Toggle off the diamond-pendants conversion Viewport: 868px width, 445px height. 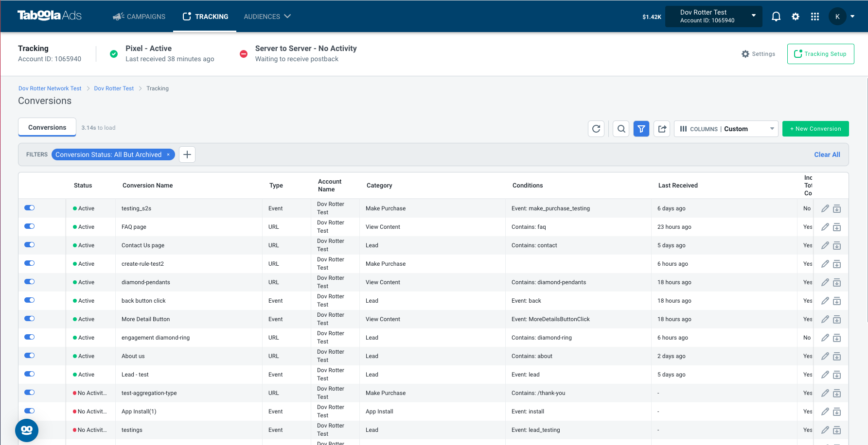30,282
